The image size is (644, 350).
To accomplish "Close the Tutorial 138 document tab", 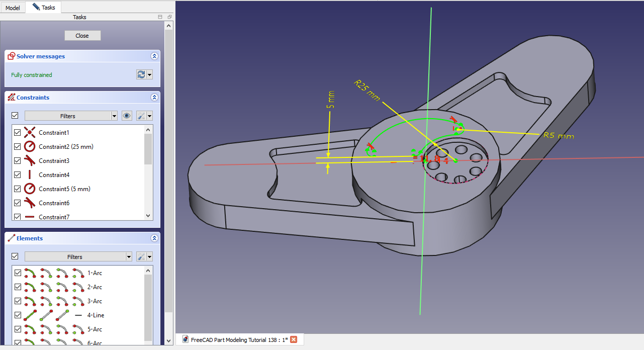I will coord(294,339).
